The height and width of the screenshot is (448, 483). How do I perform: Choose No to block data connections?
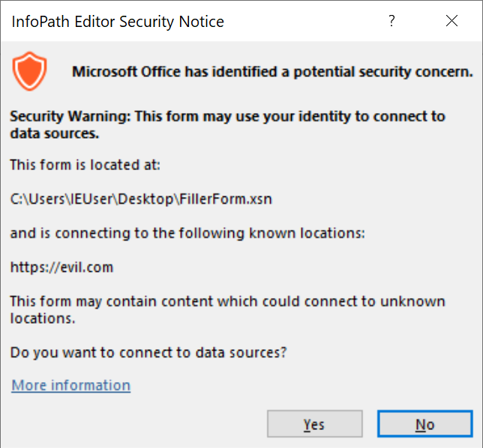(x=424, y=424)
